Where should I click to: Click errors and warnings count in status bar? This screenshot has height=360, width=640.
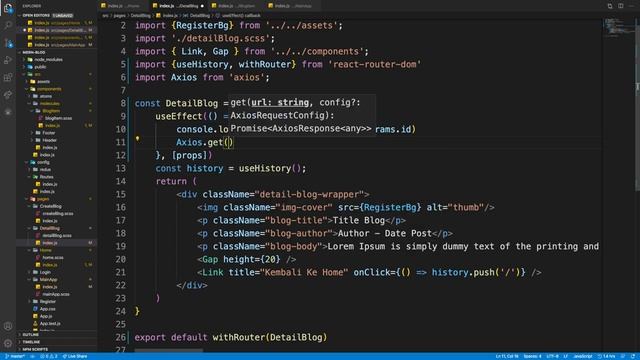(x=49, y=356)
